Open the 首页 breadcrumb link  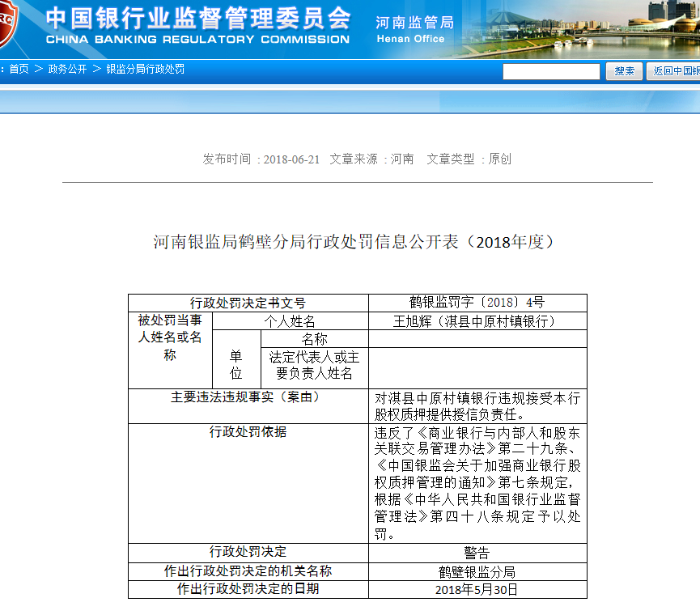(x=19, y=70)
